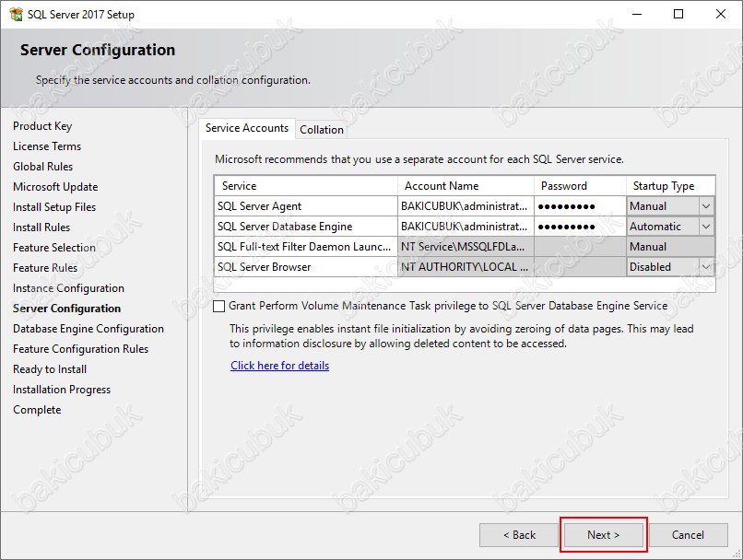743x560 pixels.
Task: Select Feature Selection step in sidebar
Action: click(x=54, y=248)
